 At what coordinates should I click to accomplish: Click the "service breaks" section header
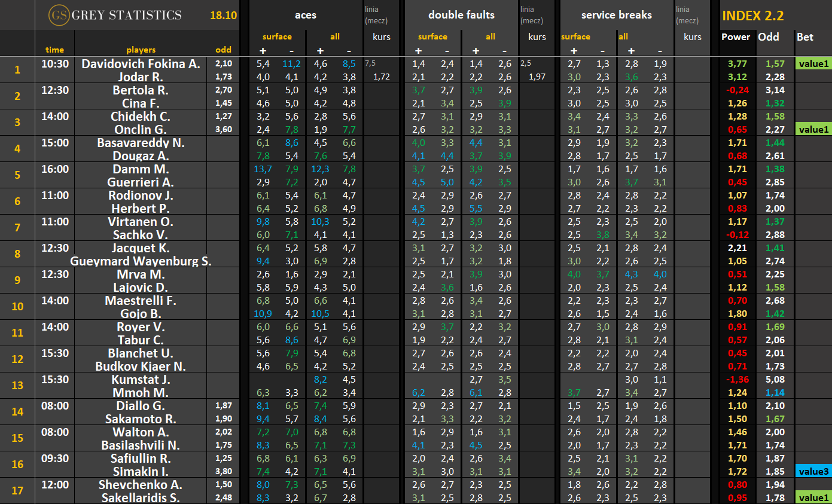[615, 15]
